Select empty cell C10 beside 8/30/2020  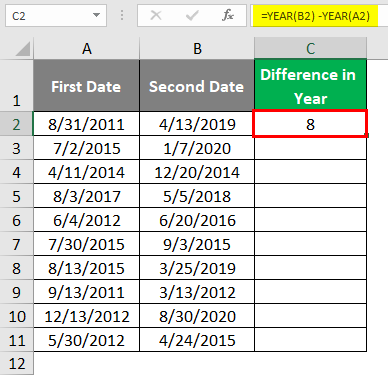point(310,316)
